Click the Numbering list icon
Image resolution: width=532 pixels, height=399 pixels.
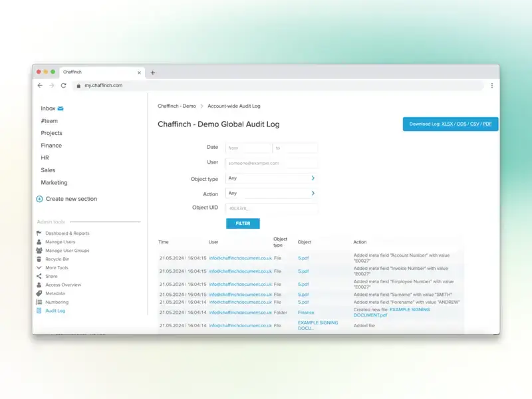(39, 302)
